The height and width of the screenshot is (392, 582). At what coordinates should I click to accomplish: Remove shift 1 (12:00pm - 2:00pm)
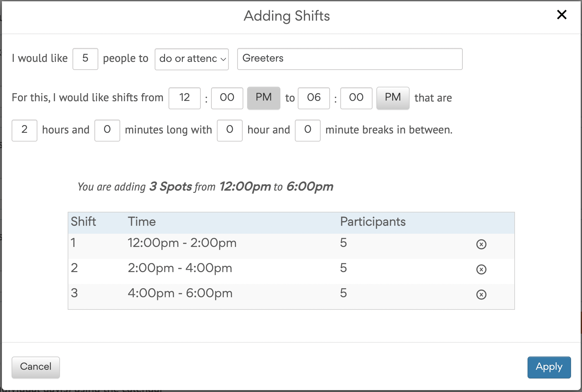pyautogui.click(x=481, y=244)
